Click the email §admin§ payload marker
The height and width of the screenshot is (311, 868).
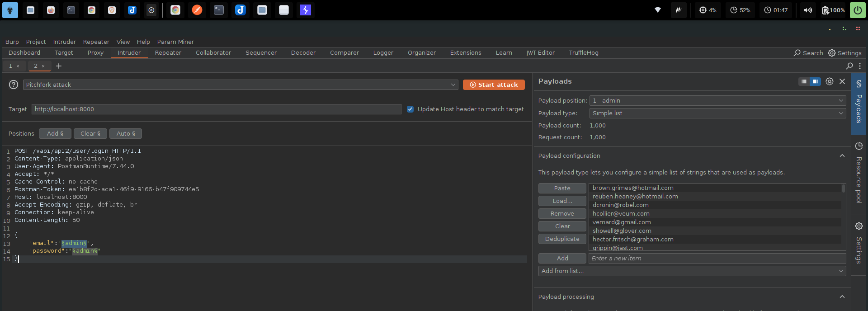coord(74,243)
